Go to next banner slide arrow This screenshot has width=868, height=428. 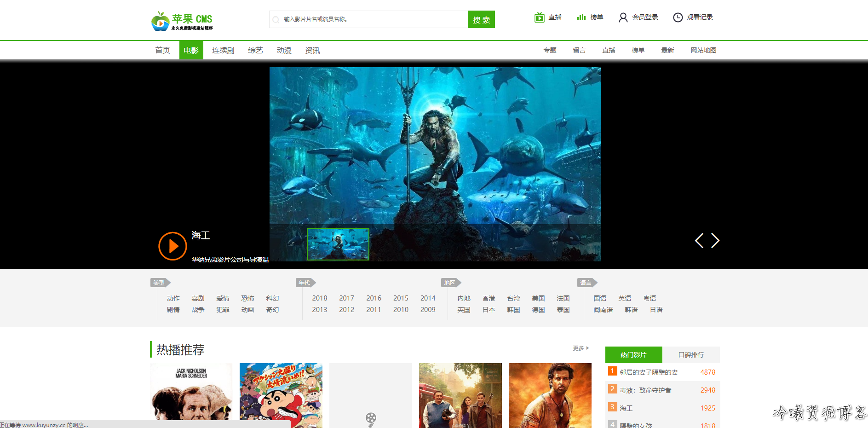715,240
